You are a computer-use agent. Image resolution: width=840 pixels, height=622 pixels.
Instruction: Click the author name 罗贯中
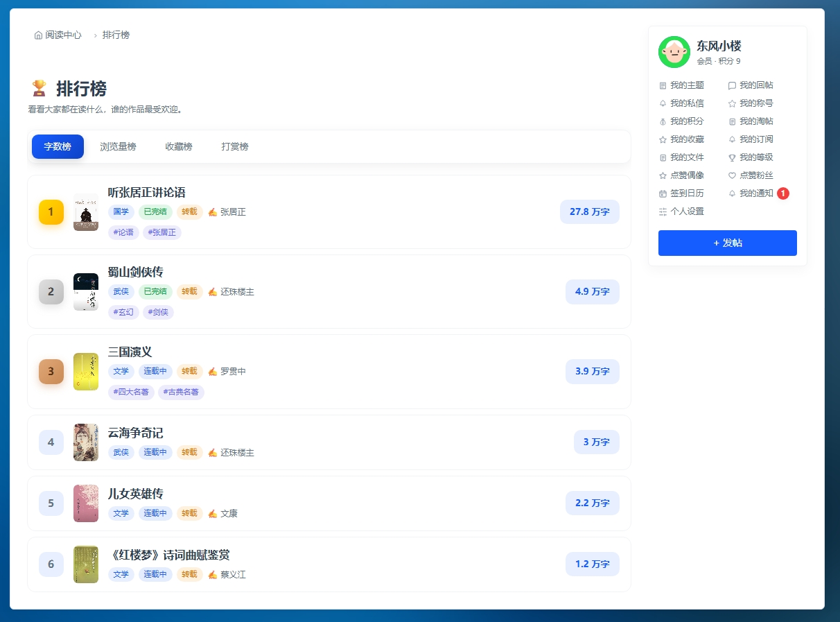pos(233,371)
